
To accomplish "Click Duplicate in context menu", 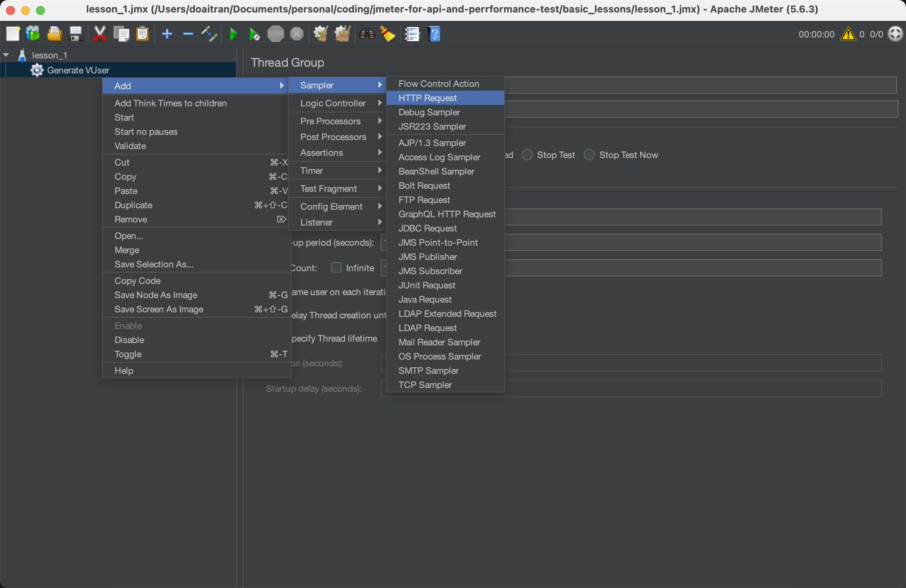I will click(195, 205).
